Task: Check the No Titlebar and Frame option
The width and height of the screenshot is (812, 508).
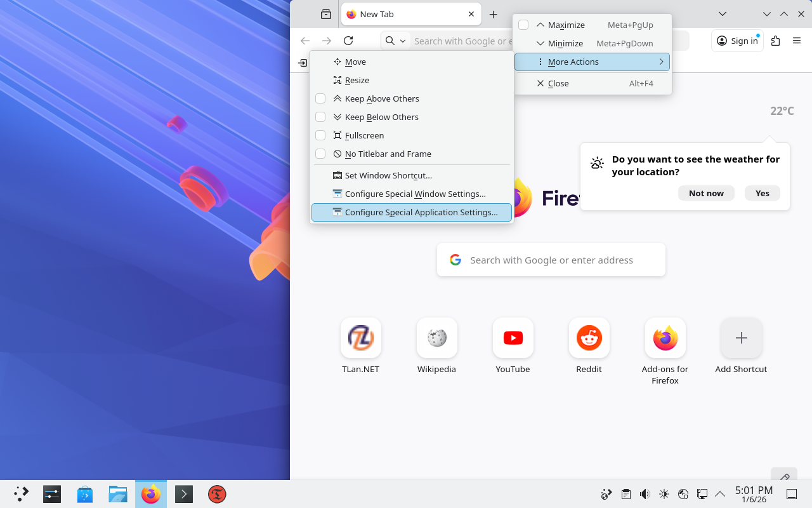Action: coord(320,154)
